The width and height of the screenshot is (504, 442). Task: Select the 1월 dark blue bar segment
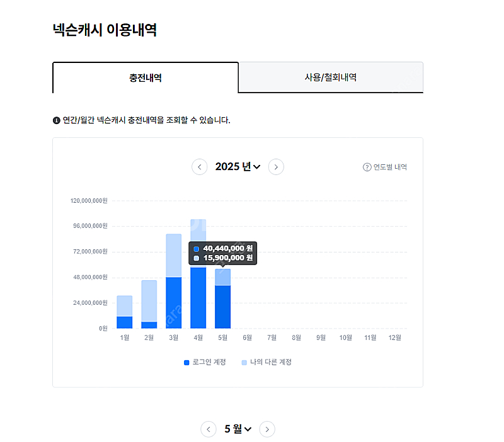pyautogui.click(x=125, y=322)
